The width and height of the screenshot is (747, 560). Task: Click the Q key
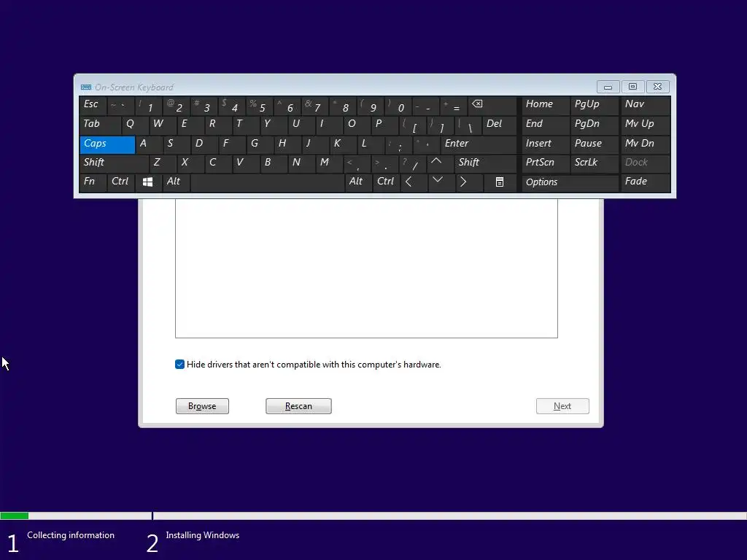[135, 125]
